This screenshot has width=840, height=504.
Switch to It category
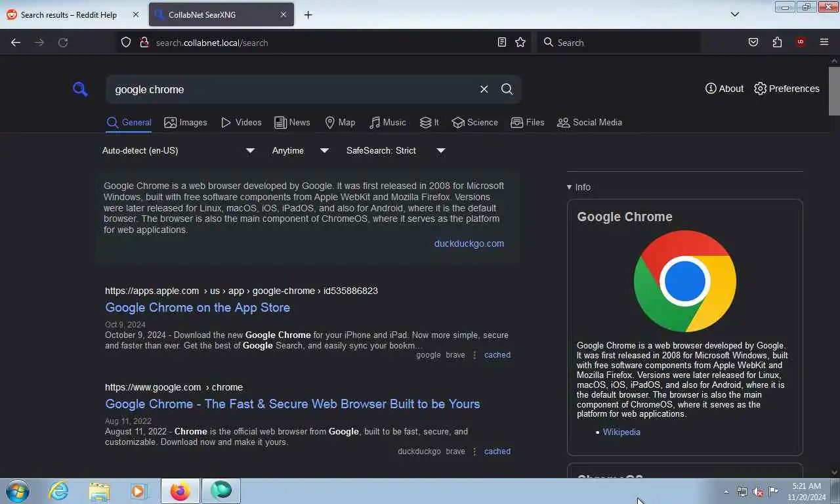pyautogui.click(x=429, y=122)
